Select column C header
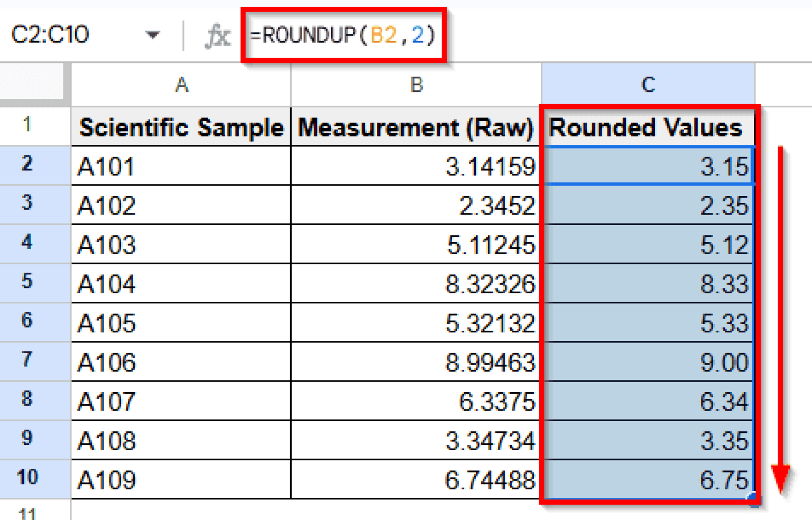 pos(648,85)
